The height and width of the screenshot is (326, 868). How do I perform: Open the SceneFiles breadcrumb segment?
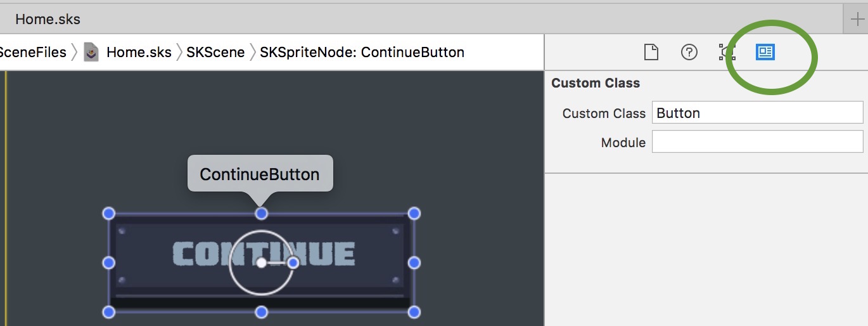click(33, 52)
